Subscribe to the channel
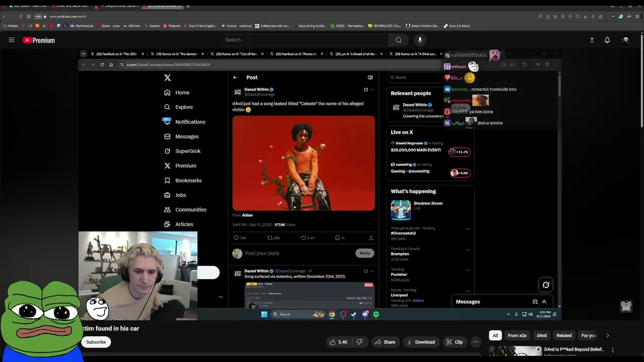Screen dimensions: 644x362 [96, 342]
